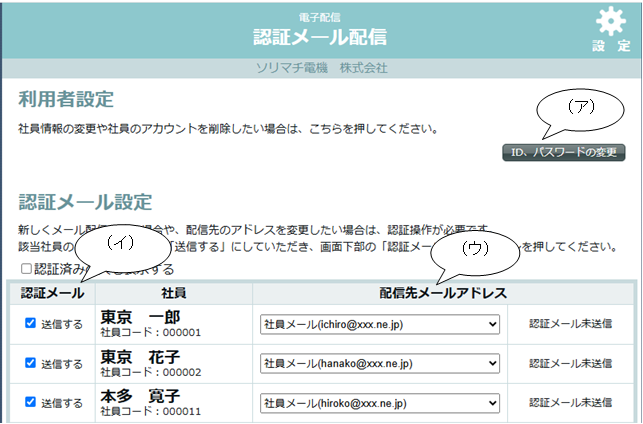This screenshot has width=643, height=424.
Task: Click the 電子配信 header label
Action: [x=319, y=17]
